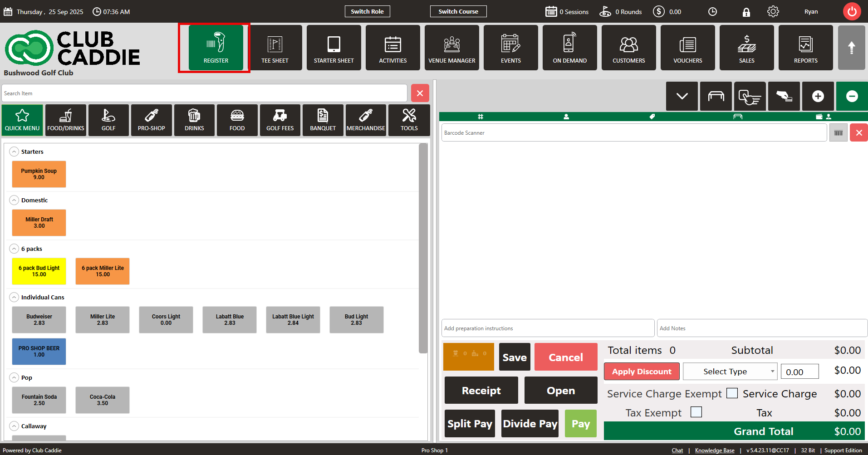868x455 pixels.
Task: Open the Venue Manager module
Action: 451,48
